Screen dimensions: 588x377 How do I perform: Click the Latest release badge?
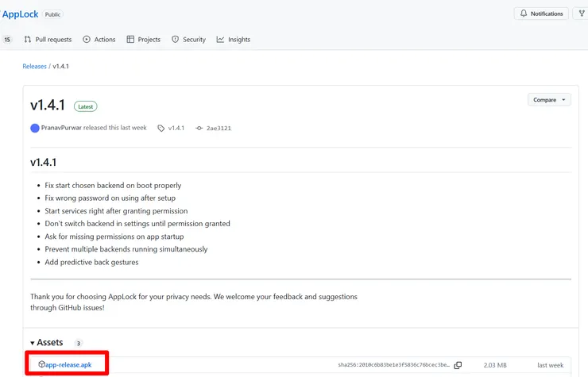click(85, 106)
